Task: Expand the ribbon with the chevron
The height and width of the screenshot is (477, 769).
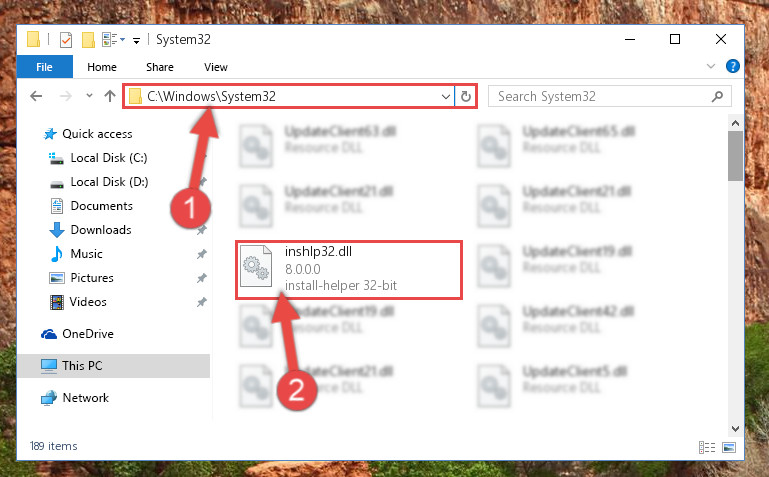Action: pyautogui.click(x=711, y=66)
